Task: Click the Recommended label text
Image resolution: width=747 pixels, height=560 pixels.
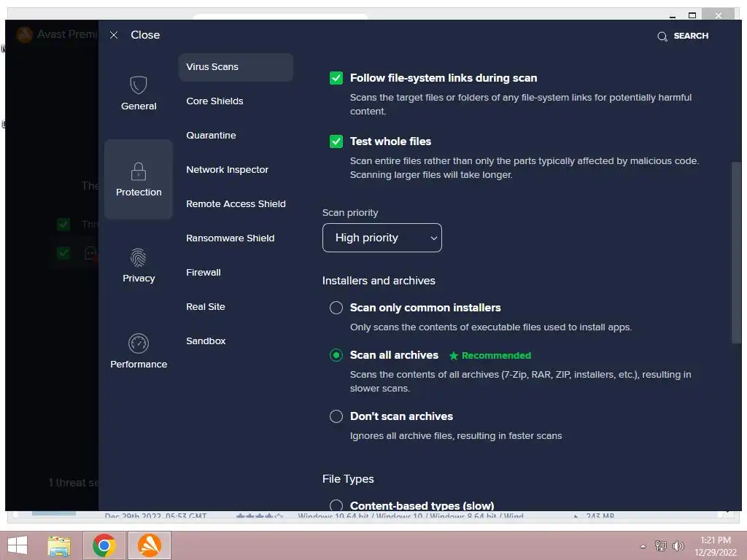Action: pos(496,356)
